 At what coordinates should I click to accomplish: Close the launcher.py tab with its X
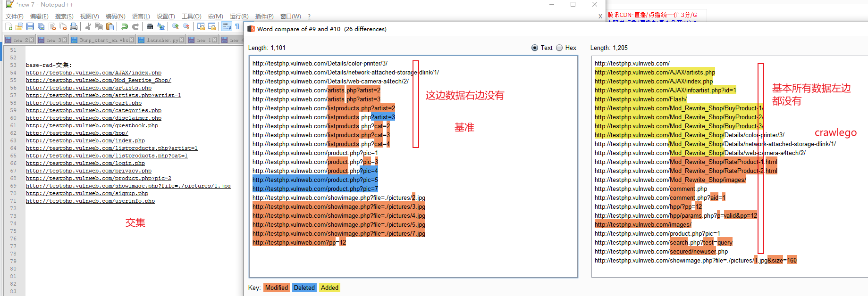point(182,40)
